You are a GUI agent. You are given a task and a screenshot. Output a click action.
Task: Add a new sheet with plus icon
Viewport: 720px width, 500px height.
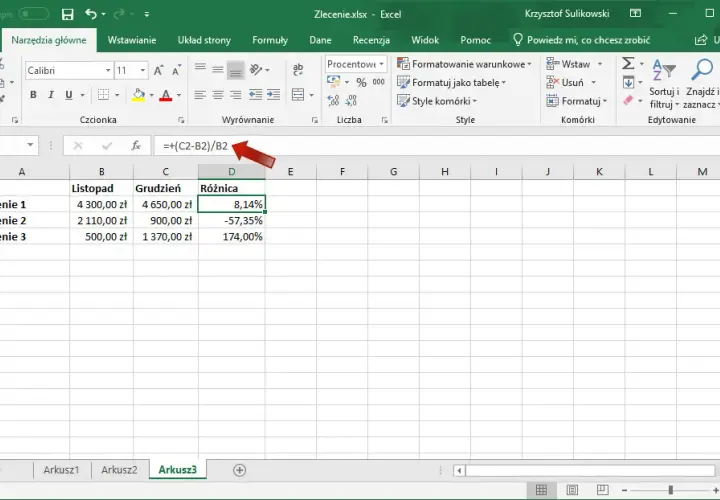[x=239, y=470]
